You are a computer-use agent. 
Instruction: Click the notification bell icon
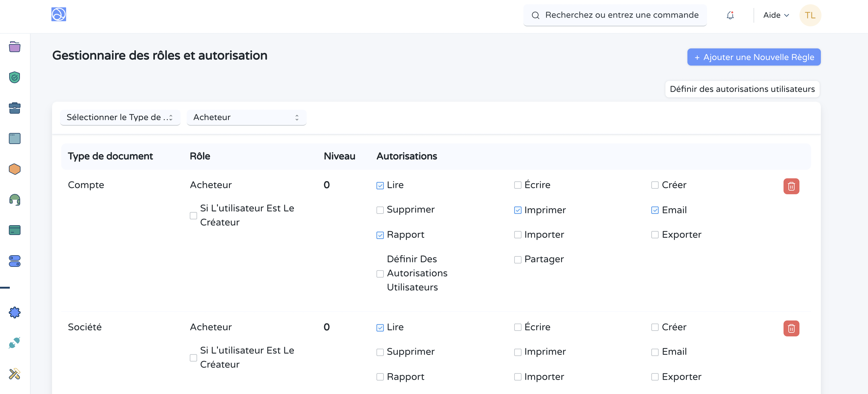click(x=730, y=15)
